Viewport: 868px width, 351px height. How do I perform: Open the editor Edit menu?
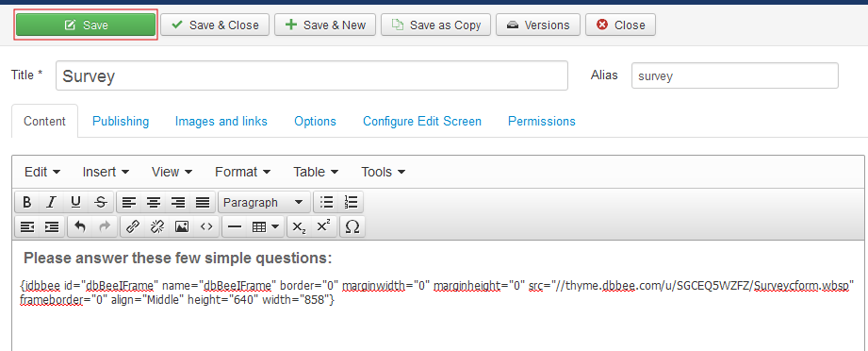coord(42,172)
